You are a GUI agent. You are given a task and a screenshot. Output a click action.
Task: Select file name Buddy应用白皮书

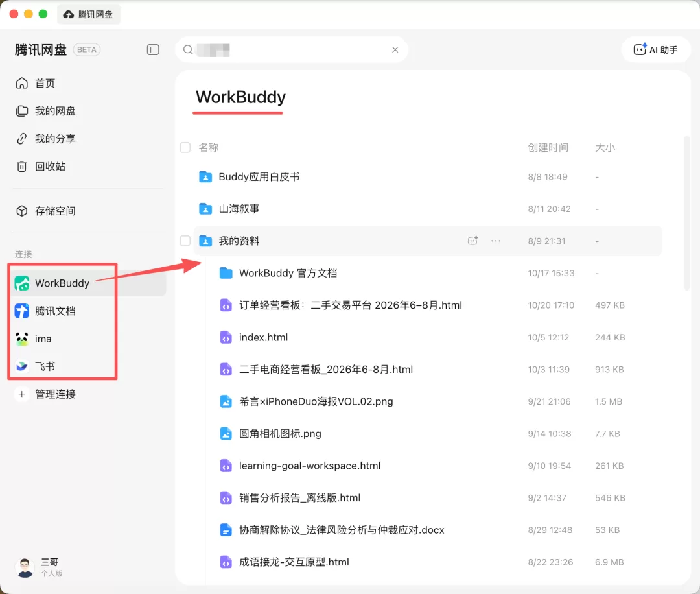[x=259, y=177]
